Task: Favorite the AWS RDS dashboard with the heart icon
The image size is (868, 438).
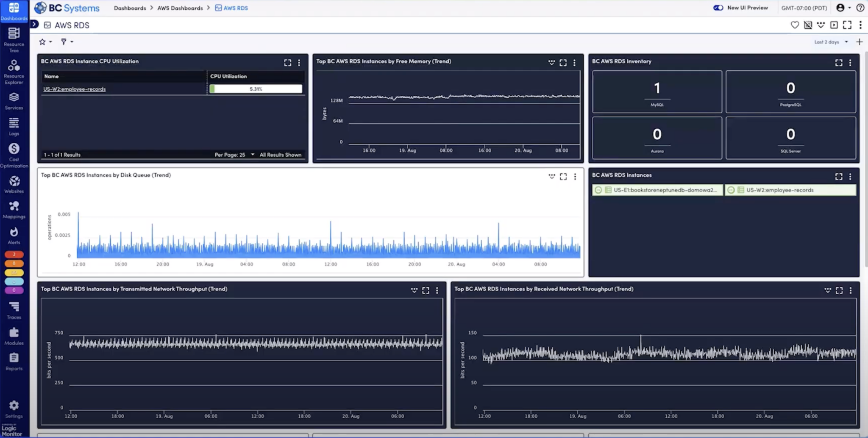Action: (795, 25)
